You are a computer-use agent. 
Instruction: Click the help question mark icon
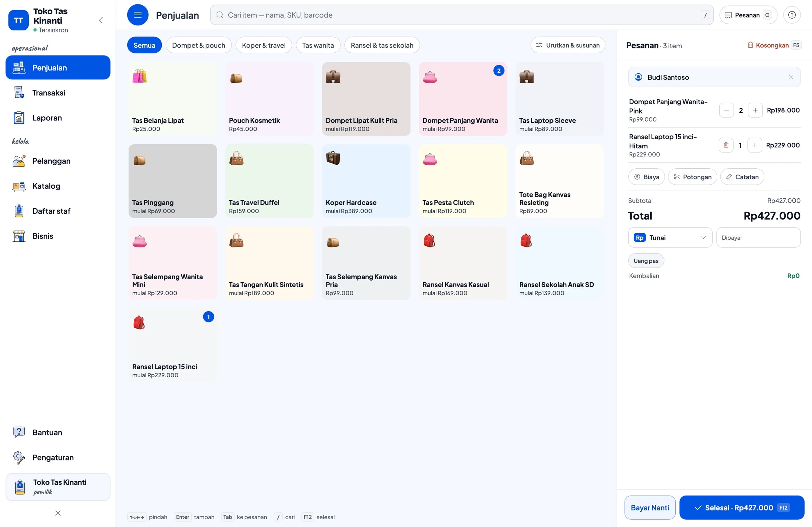pos(792,15)
